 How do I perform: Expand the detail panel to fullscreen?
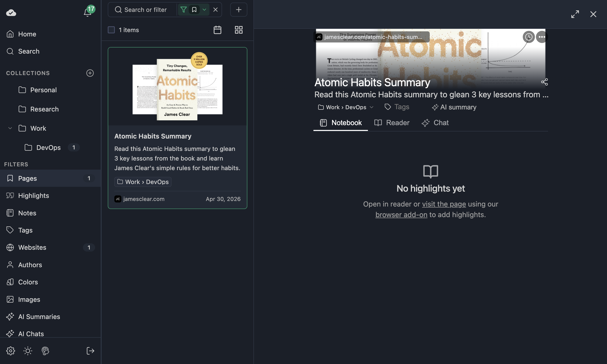click(575, 14)
